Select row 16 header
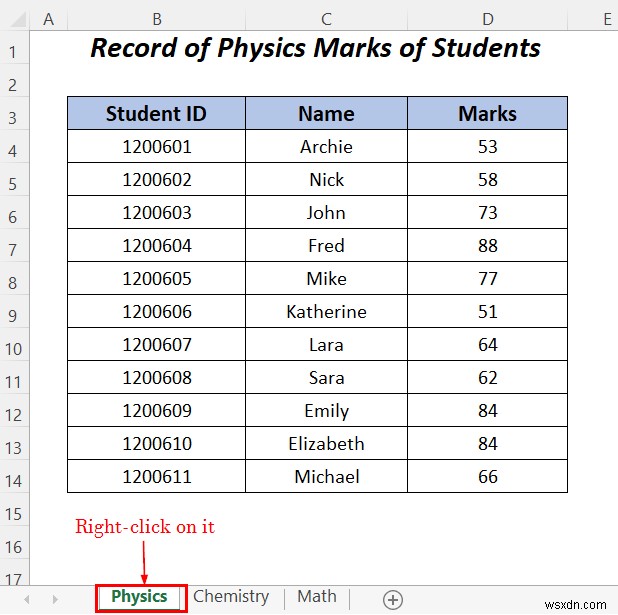 [x=14, y=542]
